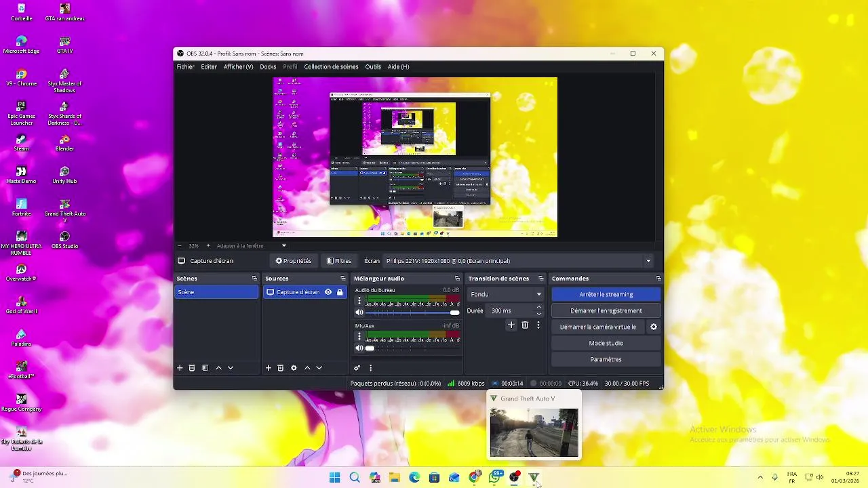Image resolution: width=868 pixels, height=488 pixels.
Task: Open OBS Studio desktop shortcut
Action: pos(65,239)
